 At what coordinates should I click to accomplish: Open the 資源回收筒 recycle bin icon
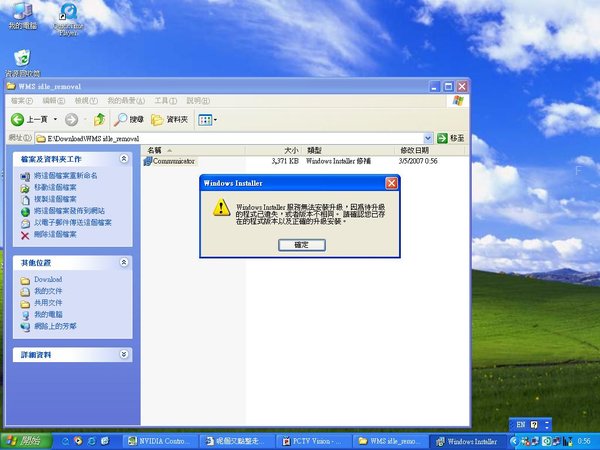coord(23,63)
